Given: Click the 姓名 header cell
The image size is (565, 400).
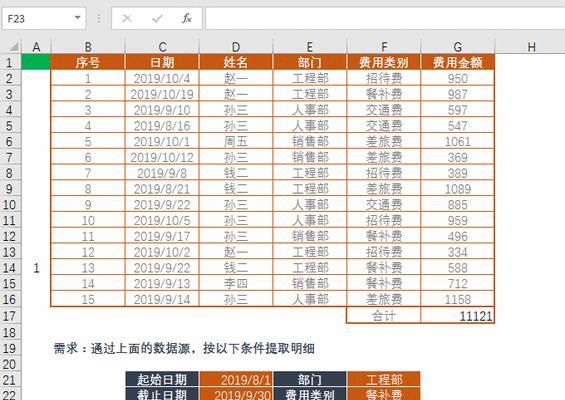Looking at the screenshot, I should tap(236, 62).
